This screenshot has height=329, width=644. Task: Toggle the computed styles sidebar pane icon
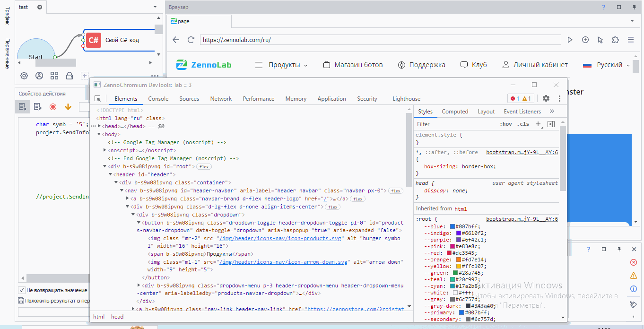pos(551,124)
